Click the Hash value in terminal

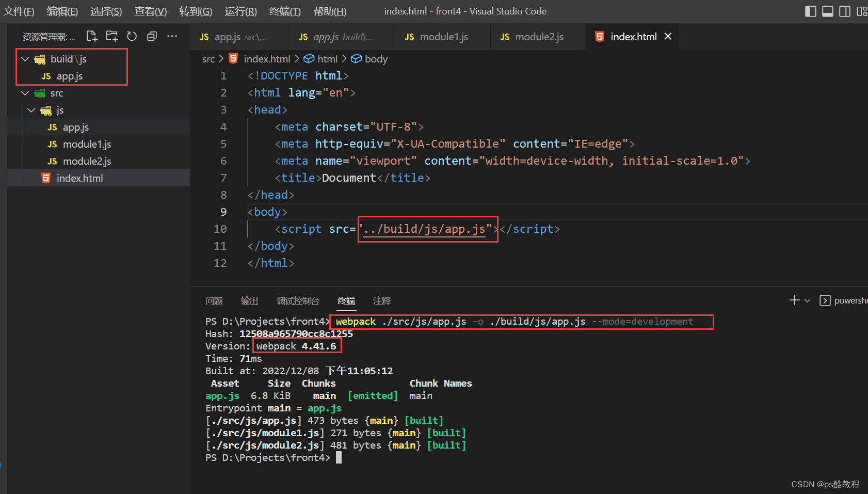tap(296, 333)
